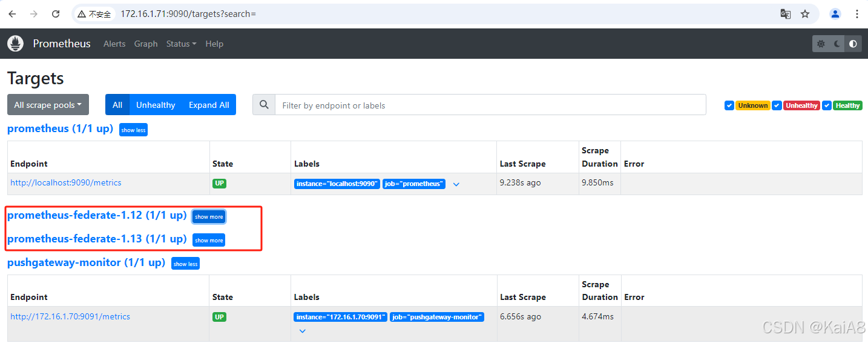Open the Status dropdown menu
The image size is (868, 343).
pyautogui.click(x=181, y=44)
